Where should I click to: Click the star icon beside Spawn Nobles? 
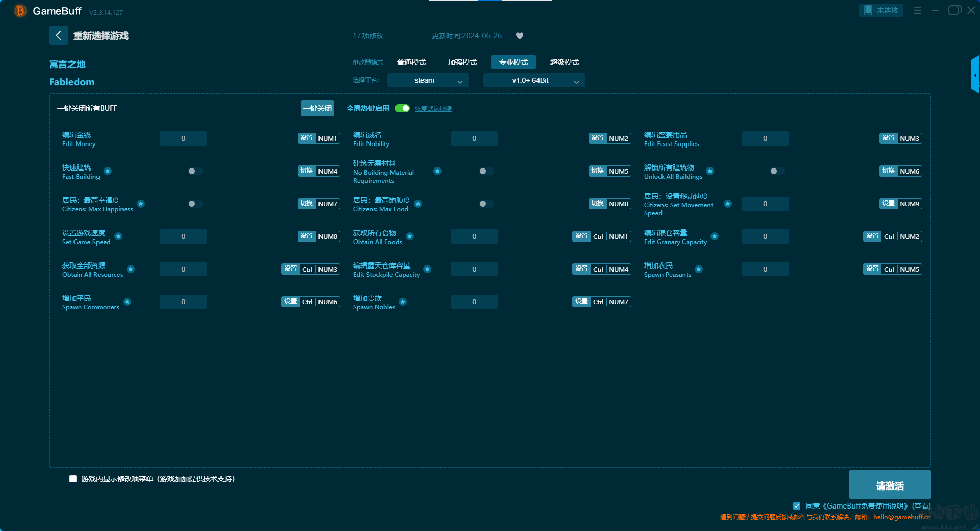[x=403, y=302]
